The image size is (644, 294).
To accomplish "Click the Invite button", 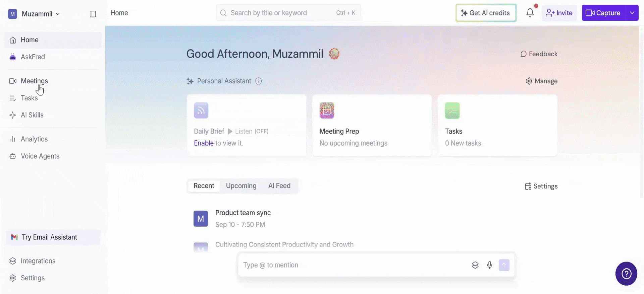I will [x=559, y=13].
